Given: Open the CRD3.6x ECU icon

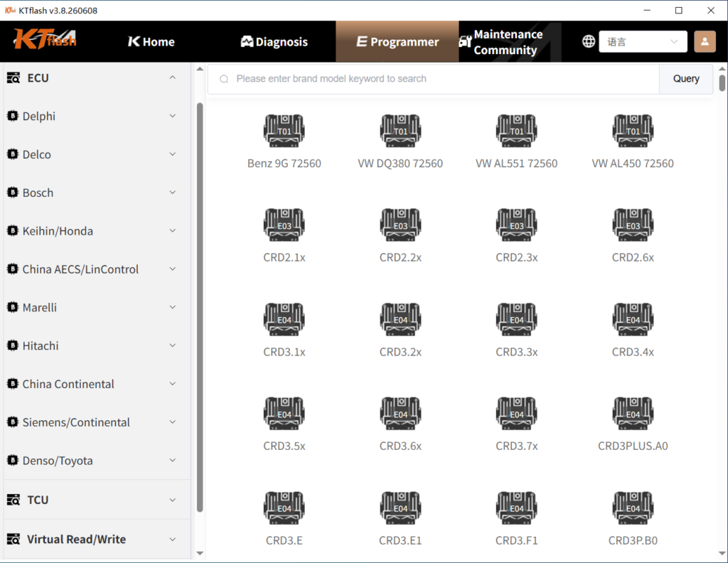Looking at the screenshot, I should tap(400, 414).
